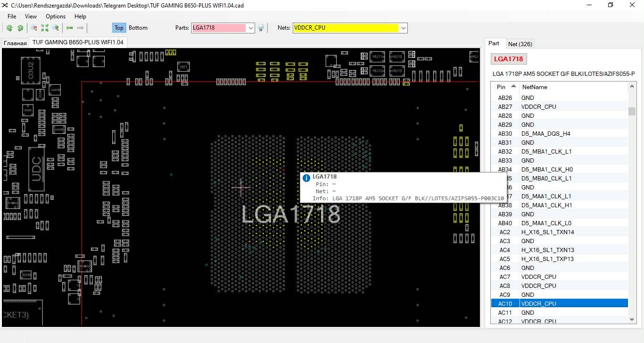The image size is (644, 343).
Task: Select pin row AB32 D5_MBA1_CLK_L1
Action: 560,151
